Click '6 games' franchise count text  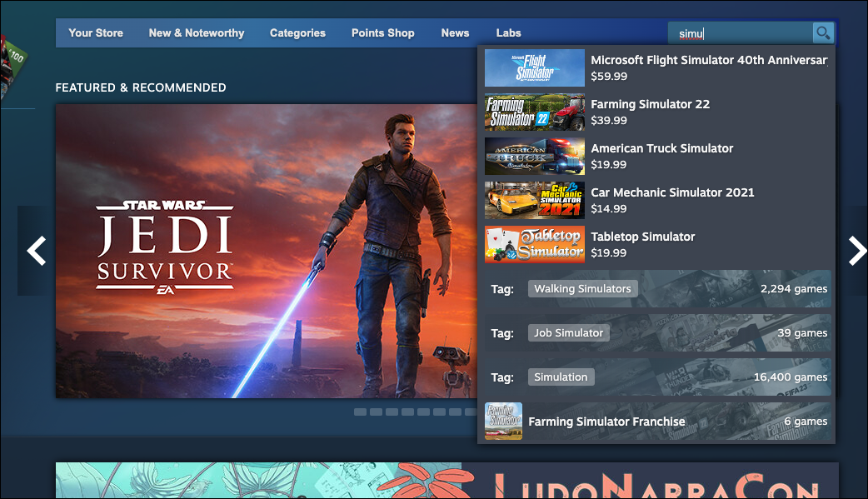(x=806, y=422)
